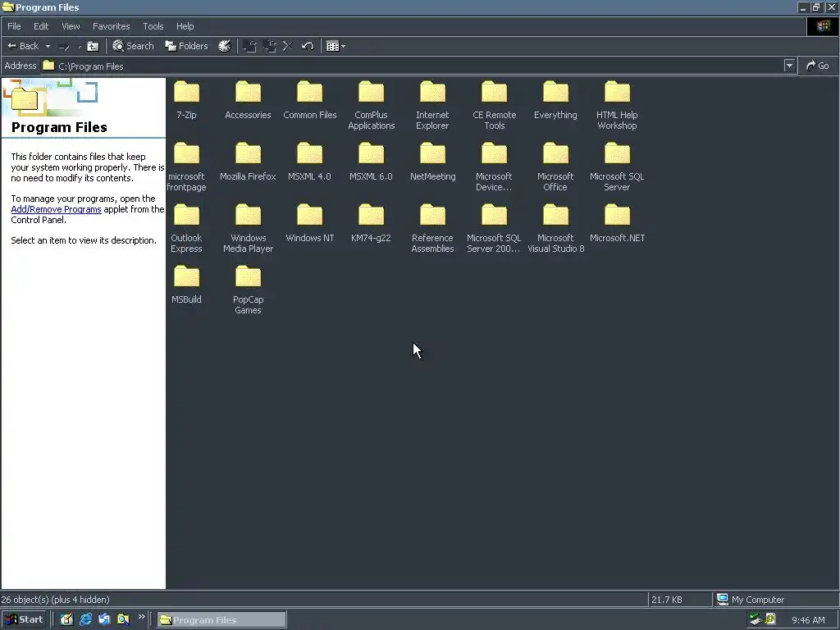840x630 pixels.
Task: Click the Program Files taskbar button
Action: [x=221, y=620]
